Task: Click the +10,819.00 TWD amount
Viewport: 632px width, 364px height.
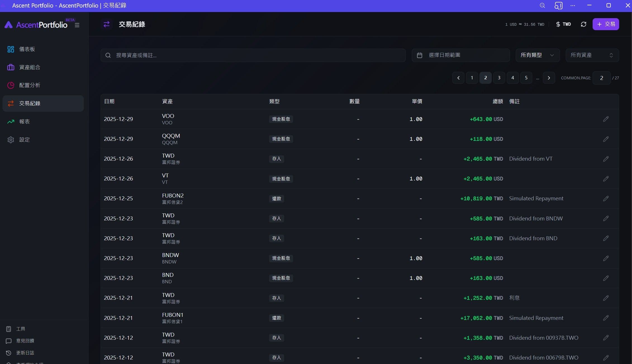Action: (x=482, y=199)
